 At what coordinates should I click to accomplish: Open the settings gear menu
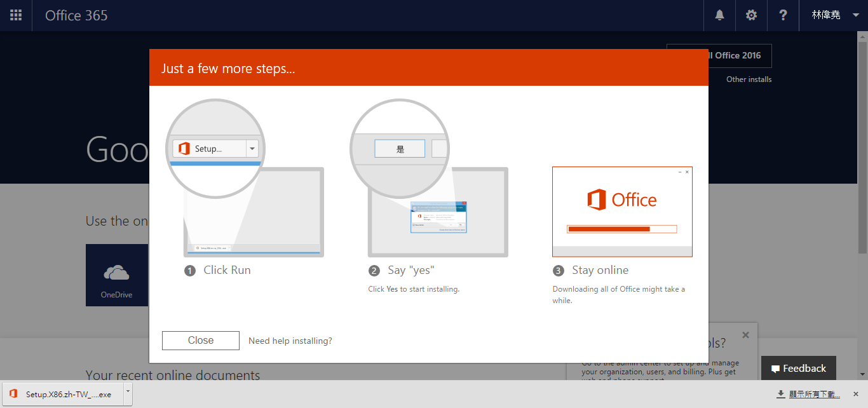(751, 15)
